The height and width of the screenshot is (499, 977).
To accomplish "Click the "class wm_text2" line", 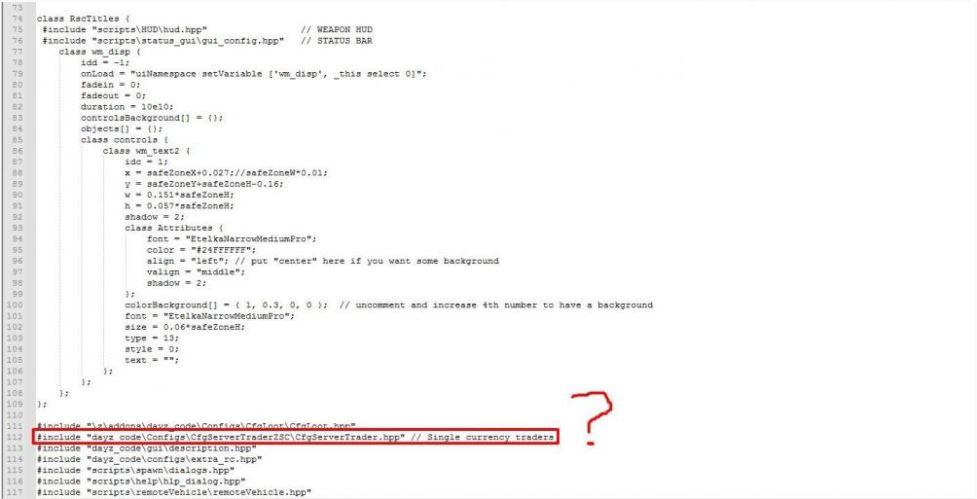I will coord(146,151).
